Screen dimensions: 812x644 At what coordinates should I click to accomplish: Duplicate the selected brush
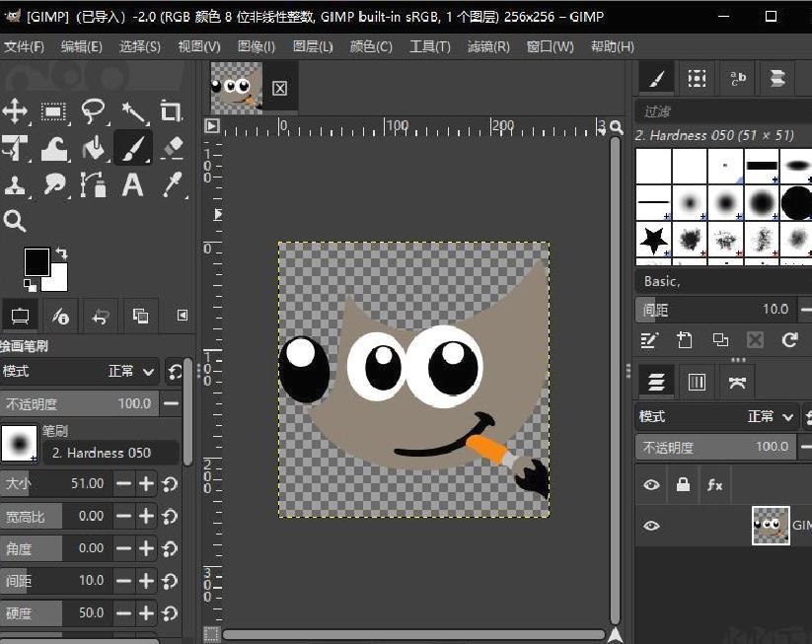tap(720, 340)
